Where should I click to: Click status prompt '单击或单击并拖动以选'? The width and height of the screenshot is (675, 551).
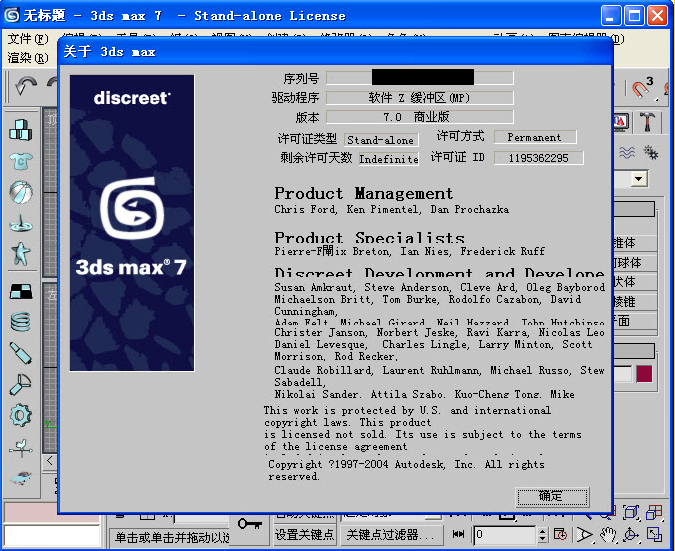(172, 537)
